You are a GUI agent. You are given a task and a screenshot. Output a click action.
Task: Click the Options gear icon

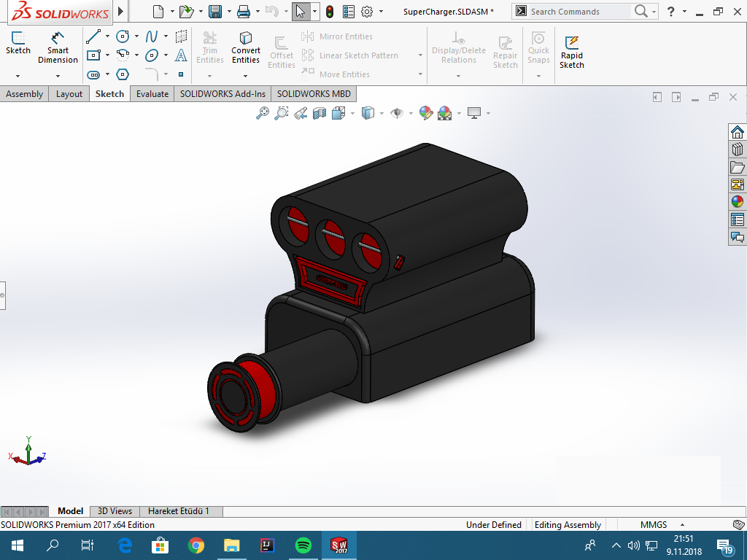tap(367, 12)
